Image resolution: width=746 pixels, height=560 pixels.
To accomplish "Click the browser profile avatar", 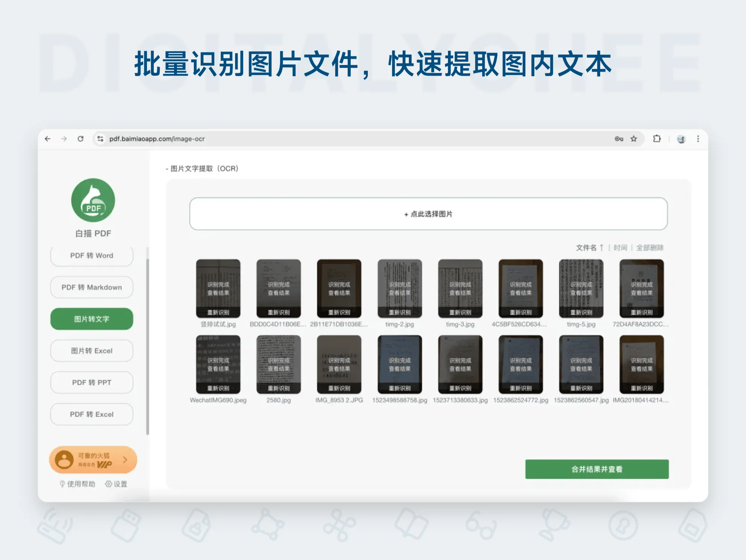I will (681, 138).
